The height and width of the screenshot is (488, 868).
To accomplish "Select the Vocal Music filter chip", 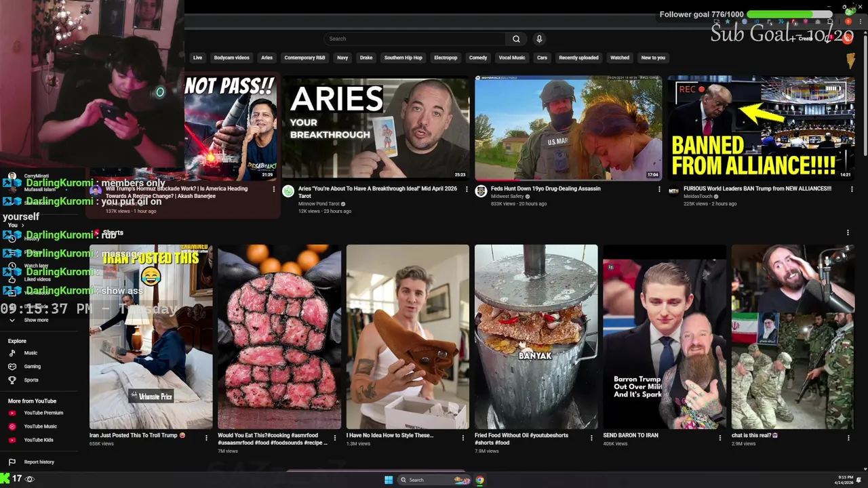I will [512, 58].
